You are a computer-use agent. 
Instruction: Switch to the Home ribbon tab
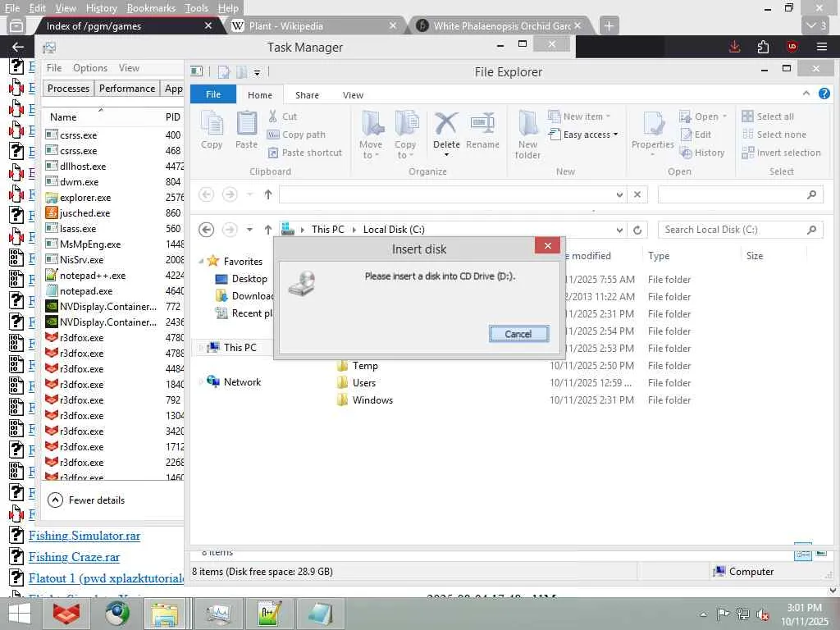tap(260, 95)
